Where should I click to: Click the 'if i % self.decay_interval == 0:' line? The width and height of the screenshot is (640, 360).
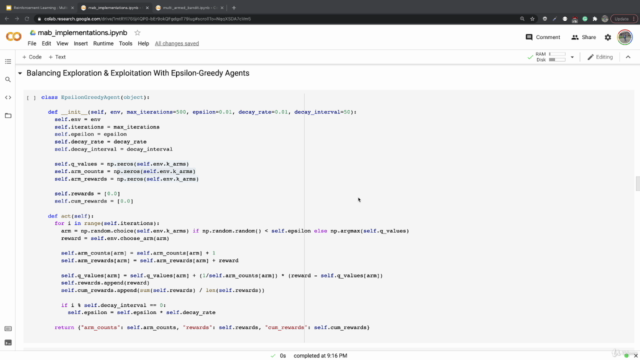click(113, 305)
